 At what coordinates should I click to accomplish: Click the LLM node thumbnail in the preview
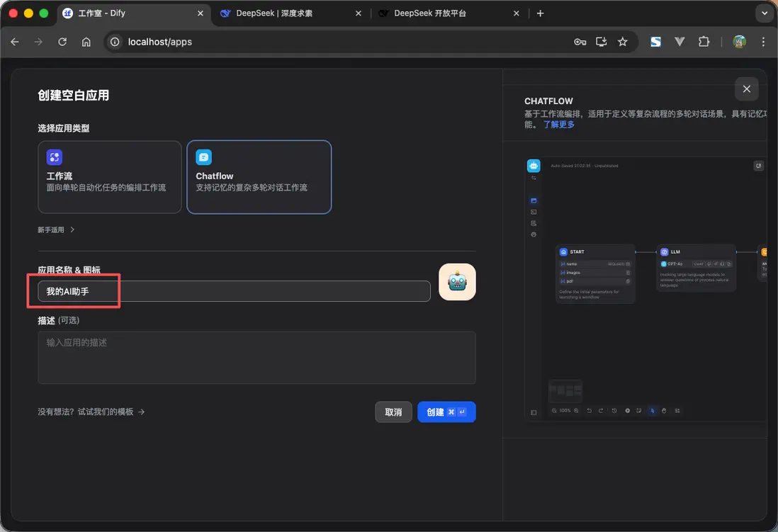click(x=695, y=268)
